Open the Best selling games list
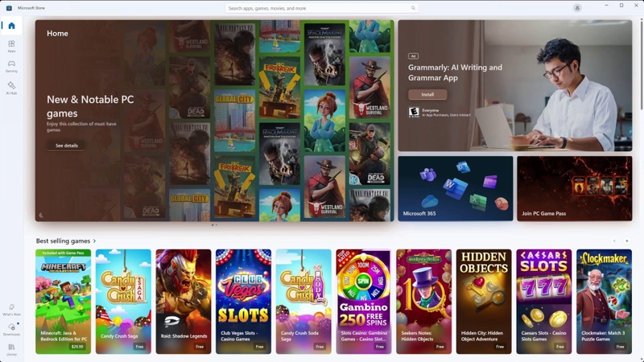The width and height of the screenshot is (644, 362). tap(63, 241)
